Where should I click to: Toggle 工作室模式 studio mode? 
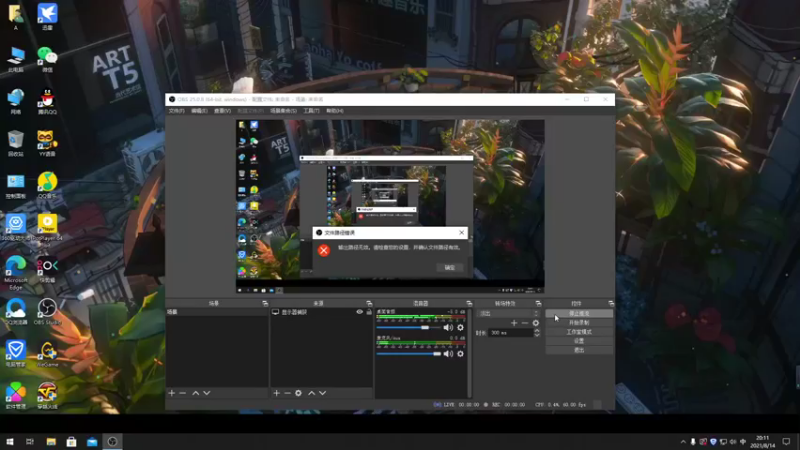point(579,332)
